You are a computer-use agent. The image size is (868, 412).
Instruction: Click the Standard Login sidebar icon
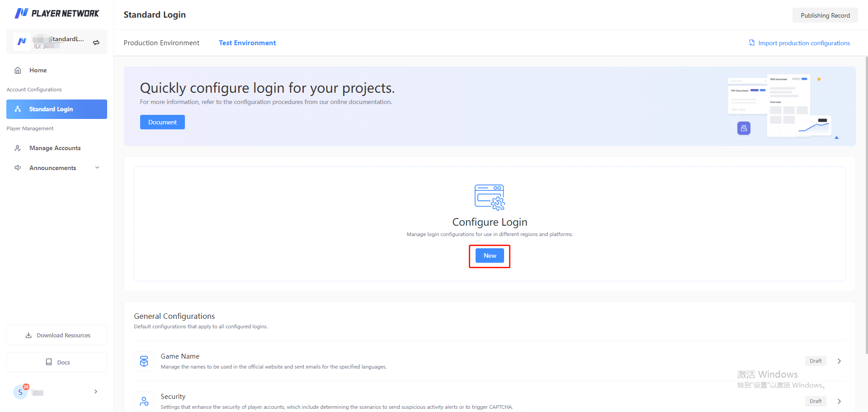click(18, 109)
